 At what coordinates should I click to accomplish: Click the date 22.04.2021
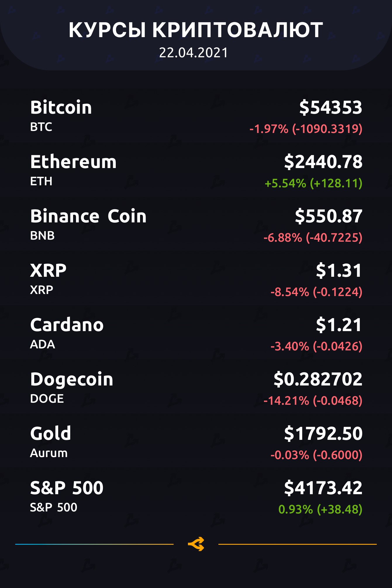click(x=194, y=53)
